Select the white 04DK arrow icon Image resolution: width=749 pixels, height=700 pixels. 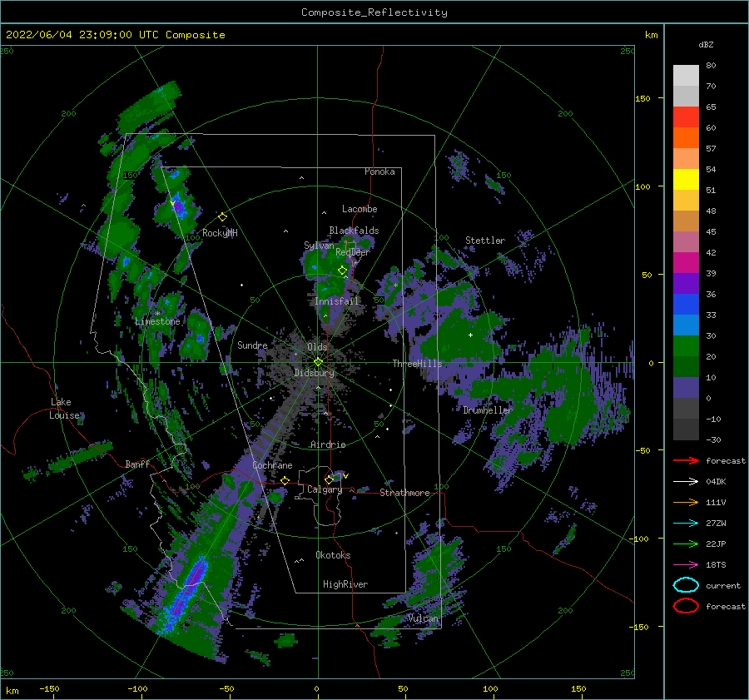point(686,481)
